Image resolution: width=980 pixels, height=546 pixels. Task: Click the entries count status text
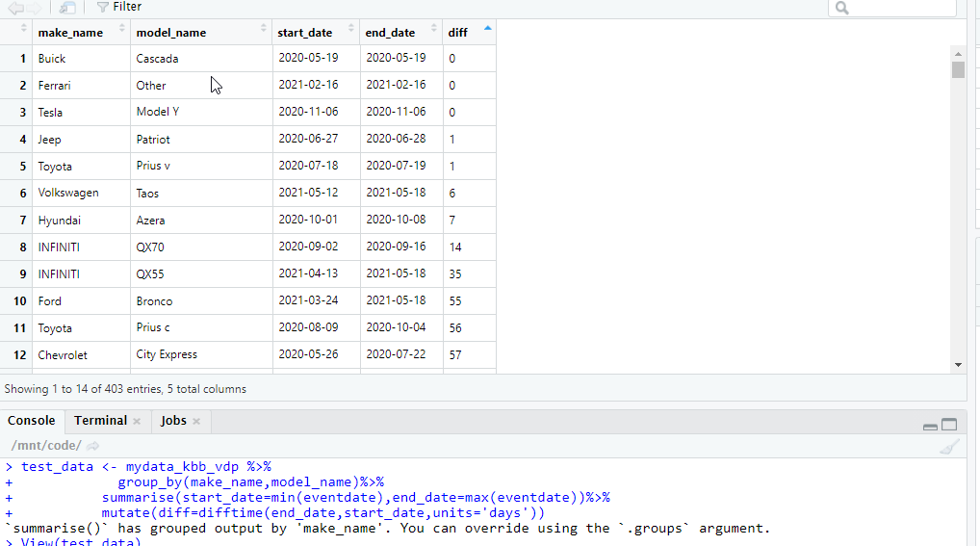[125, 389]
